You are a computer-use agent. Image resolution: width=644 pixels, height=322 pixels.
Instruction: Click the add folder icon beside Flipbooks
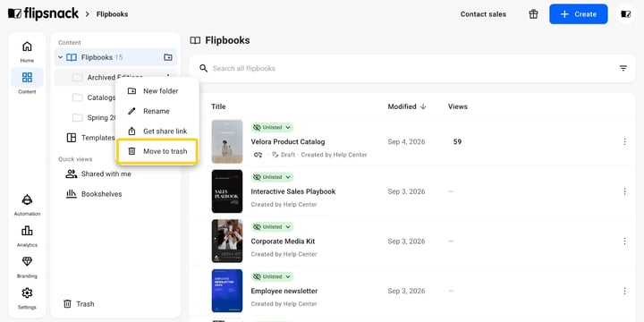tap(168, 57)
